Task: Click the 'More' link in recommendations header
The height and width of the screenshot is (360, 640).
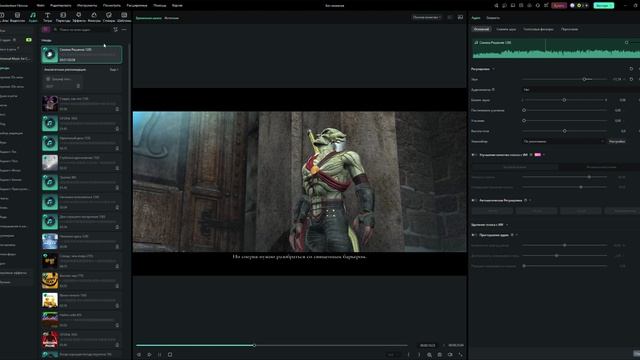Action: tap(114, 70)
